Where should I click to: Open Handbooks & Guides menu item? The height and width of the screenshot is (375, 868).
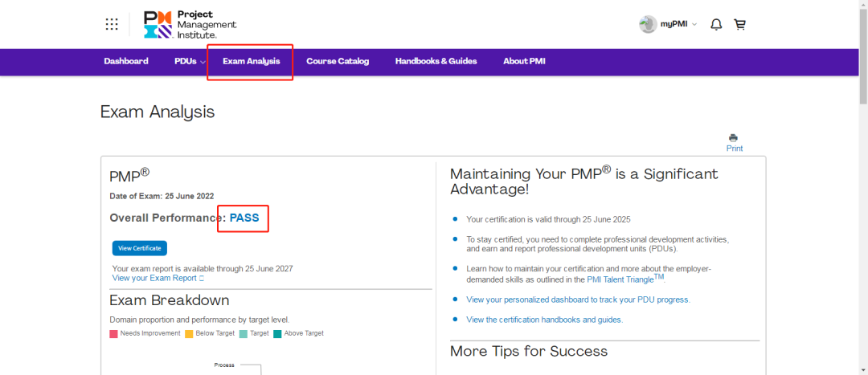pos(436,61)
